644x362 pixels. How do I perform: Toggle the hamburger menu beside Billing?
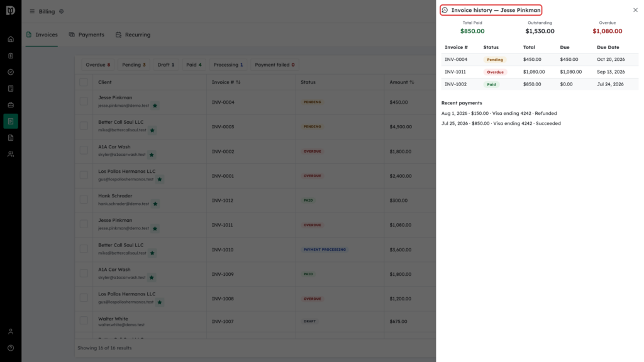pos(32,11)
